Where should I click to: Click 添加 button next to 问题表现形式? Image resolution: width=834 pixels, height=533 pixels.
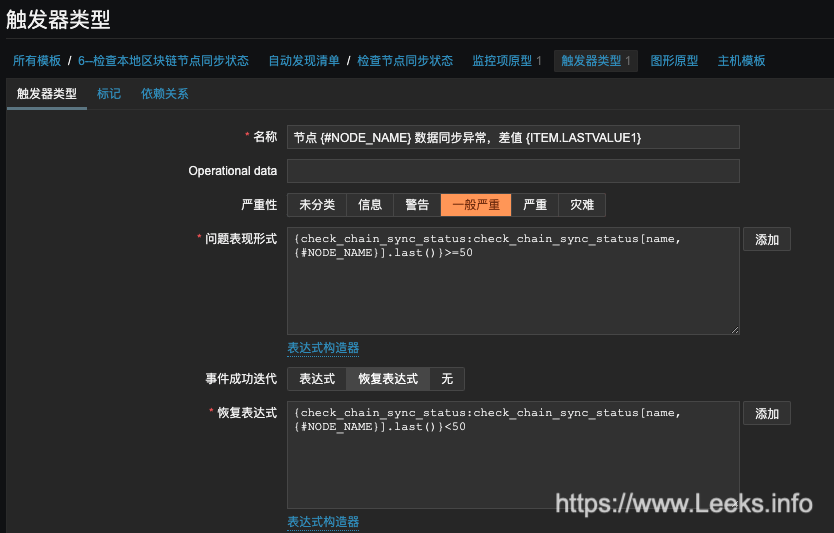pos(766,239)
